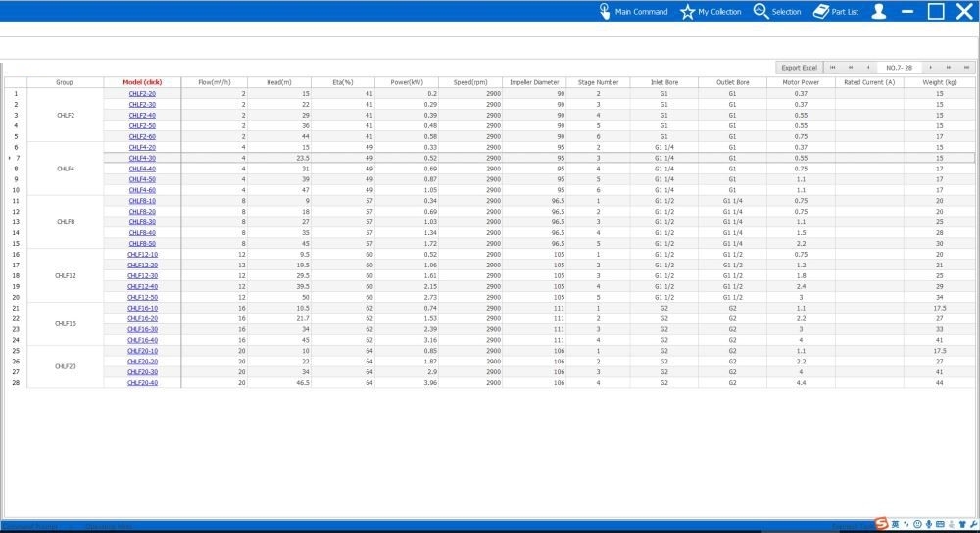This screenshot has width=980, height=533.
Task: Sort by the Group column header
Action: click(x=65, y=82)
